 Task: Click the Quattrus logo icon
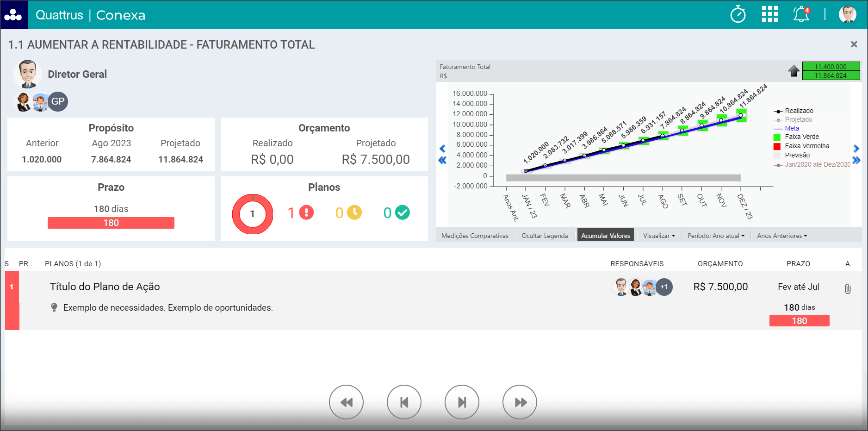[13, 15]
